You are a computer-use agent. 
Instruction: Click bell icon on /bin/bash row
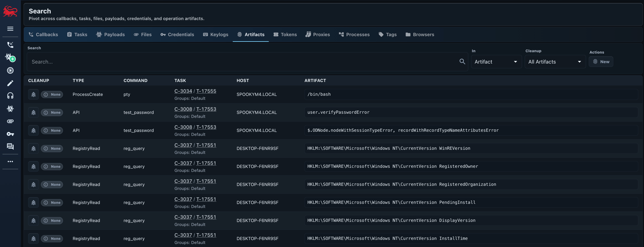point(33,94)
